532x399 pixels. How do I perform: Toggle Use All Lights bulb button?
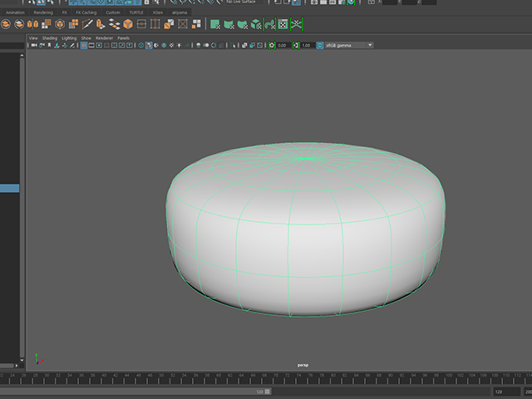point(180,45)
